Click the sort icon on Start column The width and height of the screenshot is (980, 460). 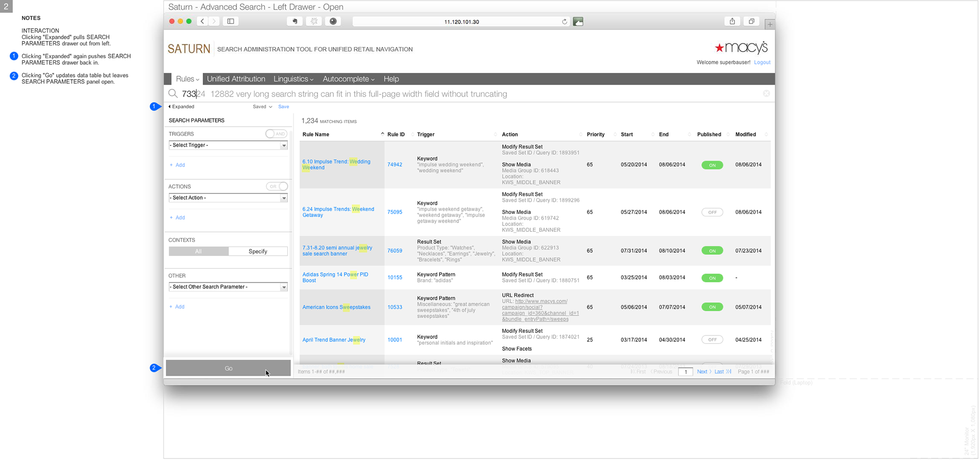(653, 134)
